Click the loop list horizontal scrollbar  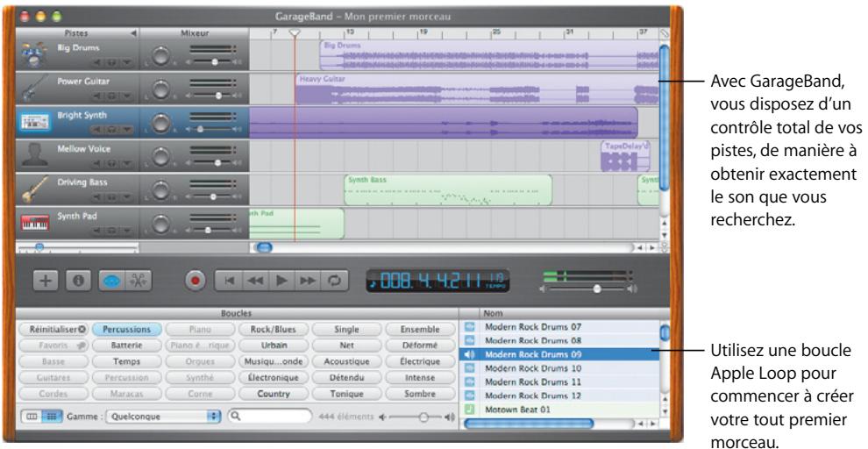tap(528, 424)
